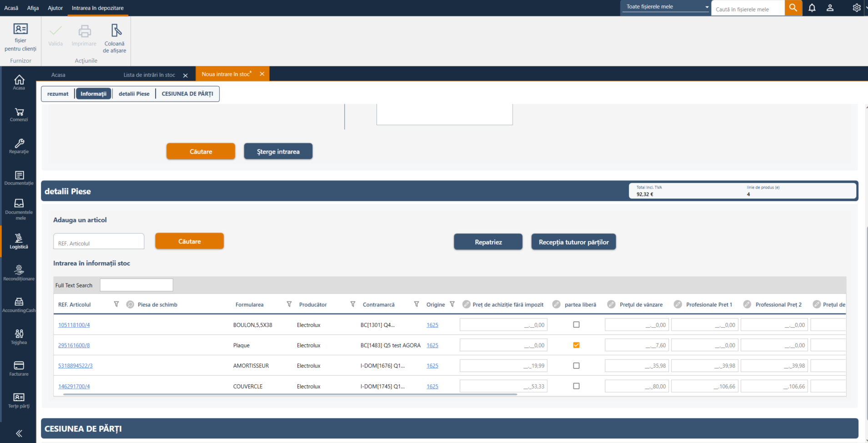Viewport: 868px width, 443px height.
Task: Open the Afișa menu
Action: click(x=33, y=8)
